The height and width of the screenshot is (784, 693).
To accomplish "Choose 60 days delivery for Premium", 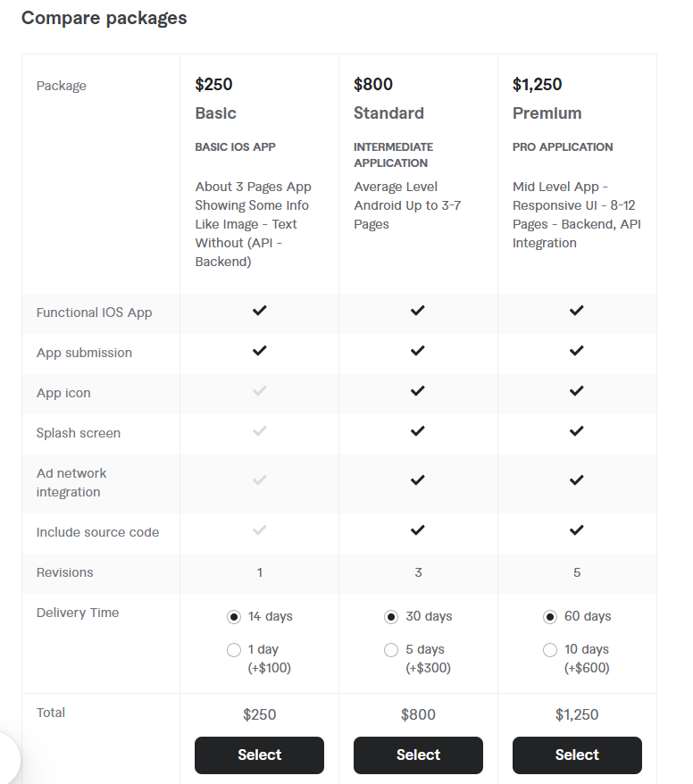I will coord(550,617).
